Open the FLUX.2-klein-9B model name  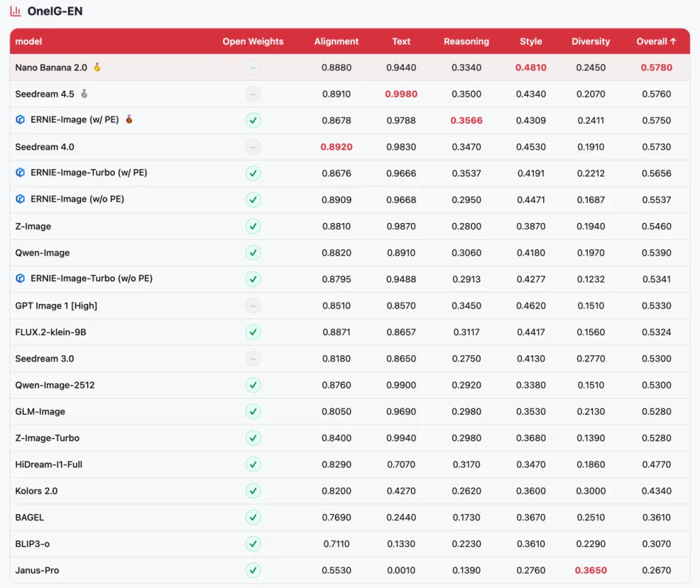(51, 333)
